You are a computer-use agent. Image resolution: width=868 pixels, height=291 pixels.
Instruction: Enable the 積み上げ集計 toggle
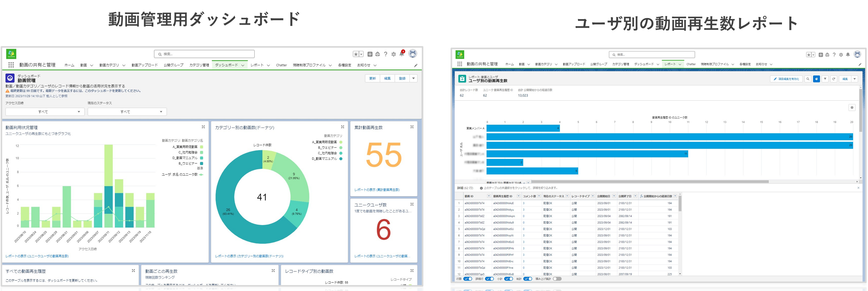(557, 279)
